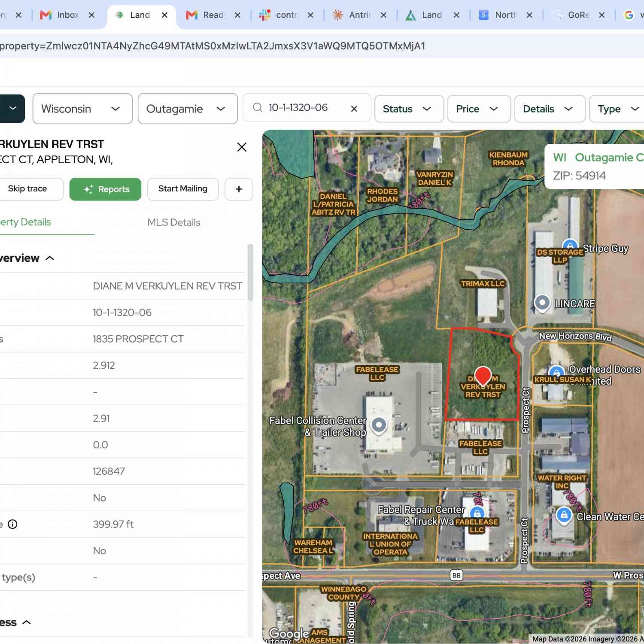Switch to the MLS Details tab
Image resolution: width=644 pixels, height=644 pixels.
(174, 222)
